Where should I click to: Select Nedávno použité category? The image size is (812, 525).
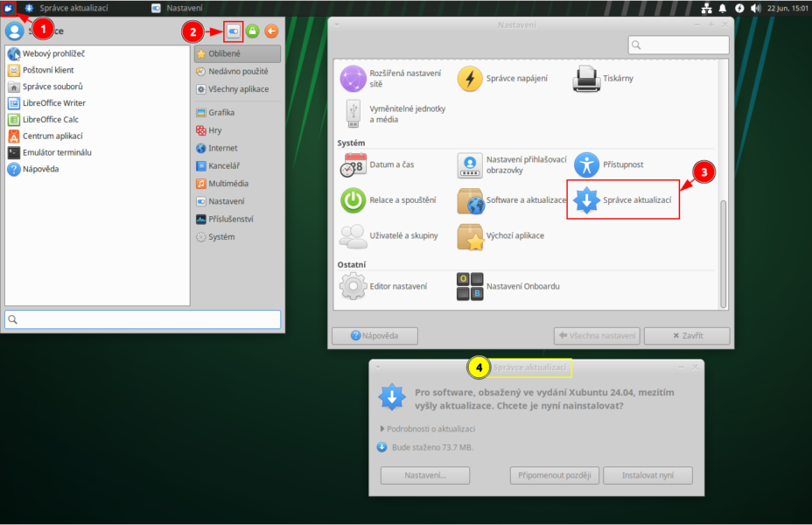point(238,72)
